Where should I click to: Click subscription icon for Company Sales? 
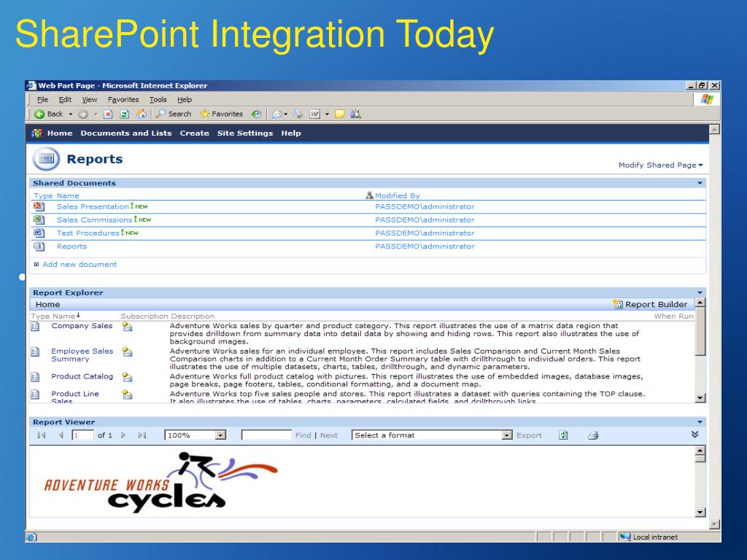(x=127, y=327)
